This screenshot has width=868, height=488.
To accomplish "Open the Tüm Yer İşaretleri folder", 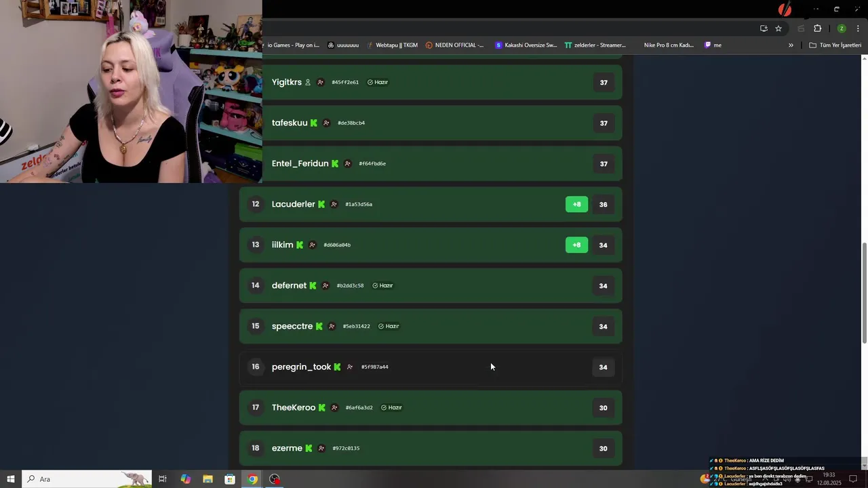I will (835, 45).
